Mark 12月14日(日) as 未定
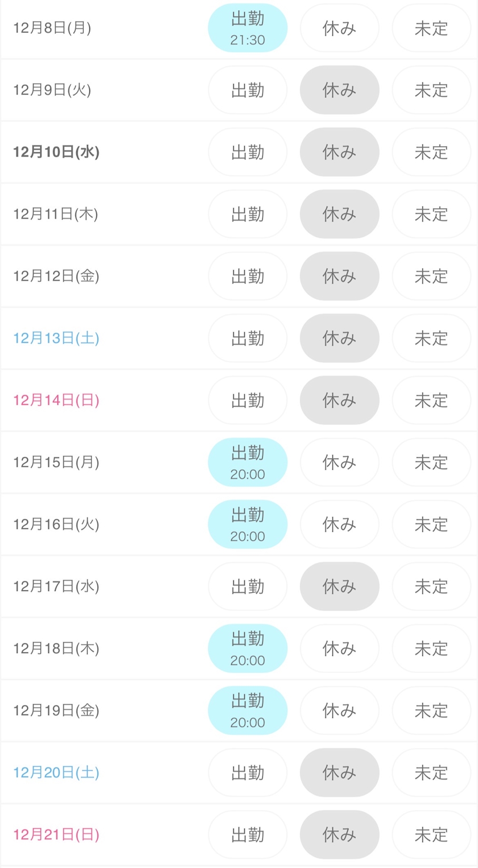The width and height of the screenshot is (478, 868). click(431, 400)
